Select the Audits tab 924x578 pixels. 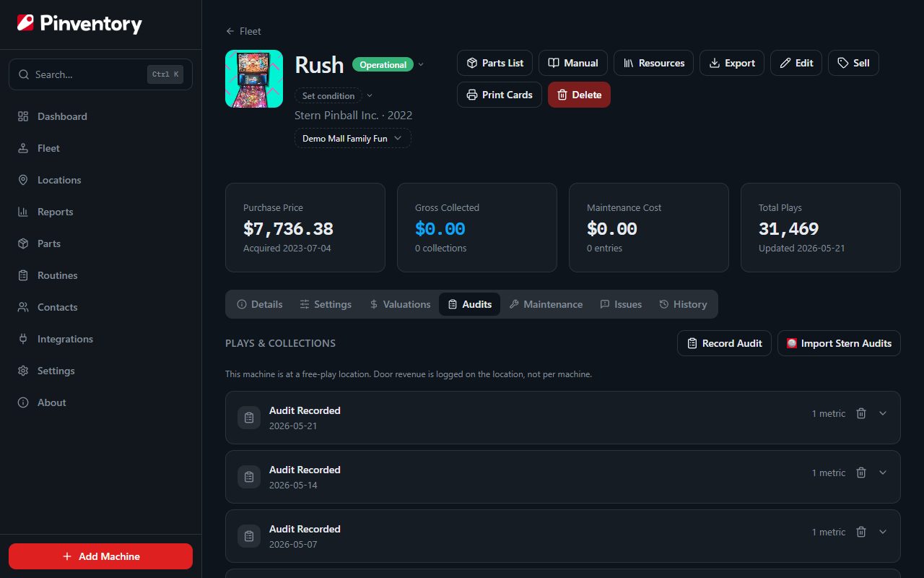469,304
